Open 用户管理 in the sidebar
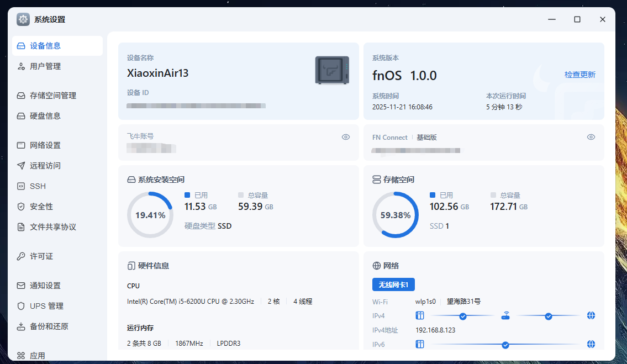 (57, 66)
